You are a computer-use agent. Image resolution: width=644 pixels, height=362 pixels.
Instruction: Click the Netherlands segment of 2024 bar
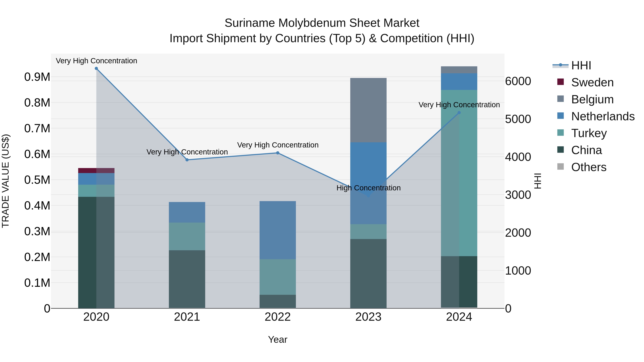coord(459,82)
